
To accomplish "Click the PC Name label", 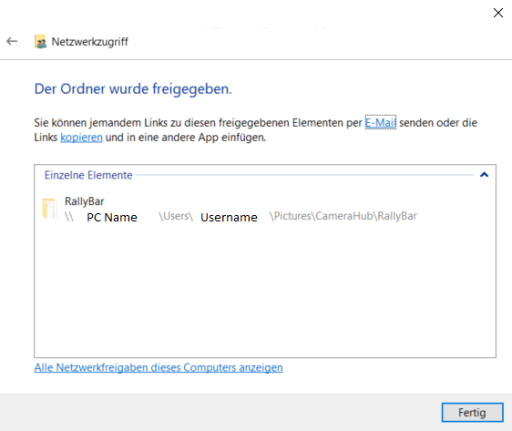I will point(112,217).
